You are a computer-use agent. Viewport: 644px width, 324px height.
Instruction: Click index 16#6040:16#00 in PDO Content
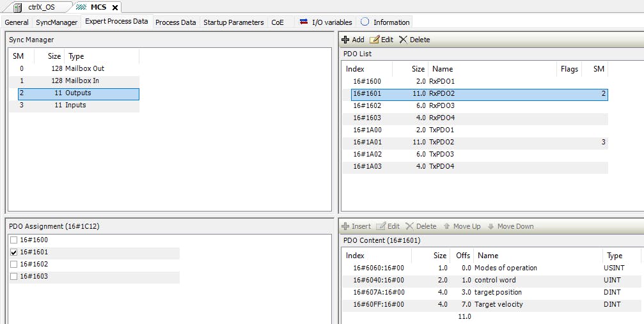coord(379,280)
